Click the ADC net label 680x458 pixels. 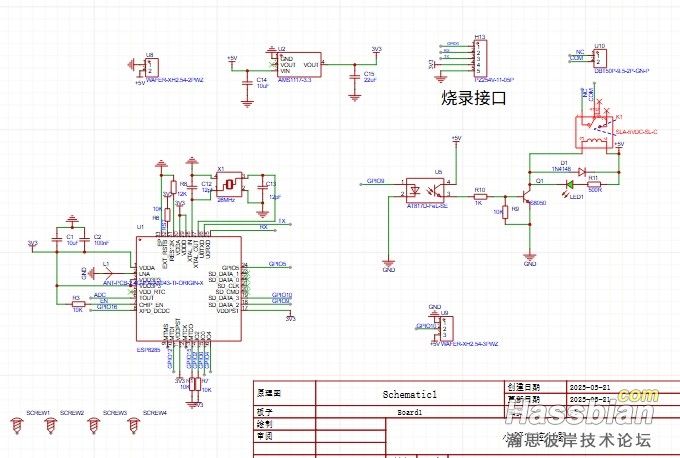pyautogui.click(x=100, y=295)
